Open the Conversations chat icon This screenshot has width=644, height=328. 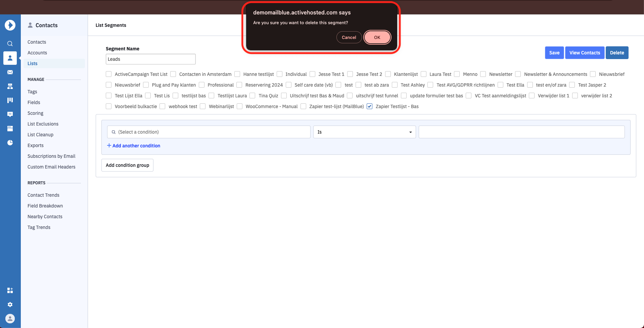[x=10, y=114]
